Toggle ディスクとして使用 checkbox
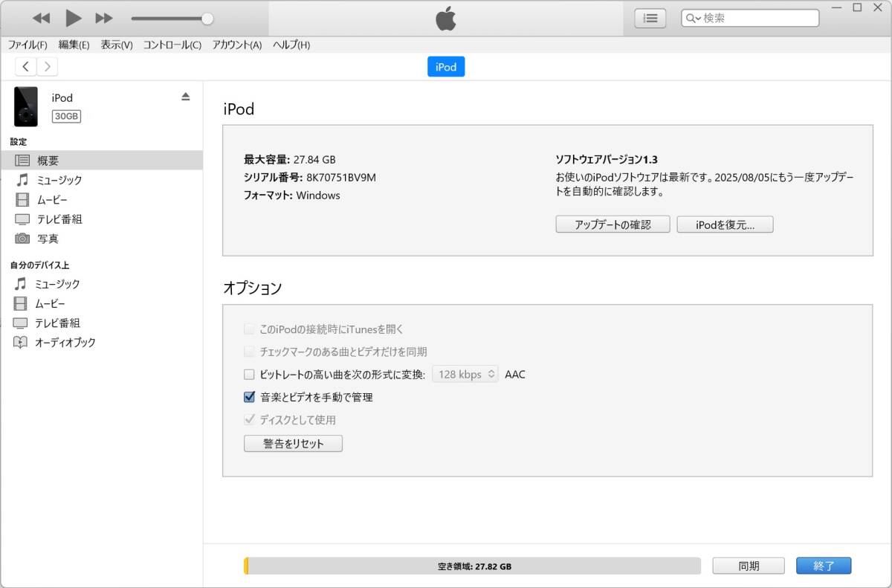 tap(249, 419)
